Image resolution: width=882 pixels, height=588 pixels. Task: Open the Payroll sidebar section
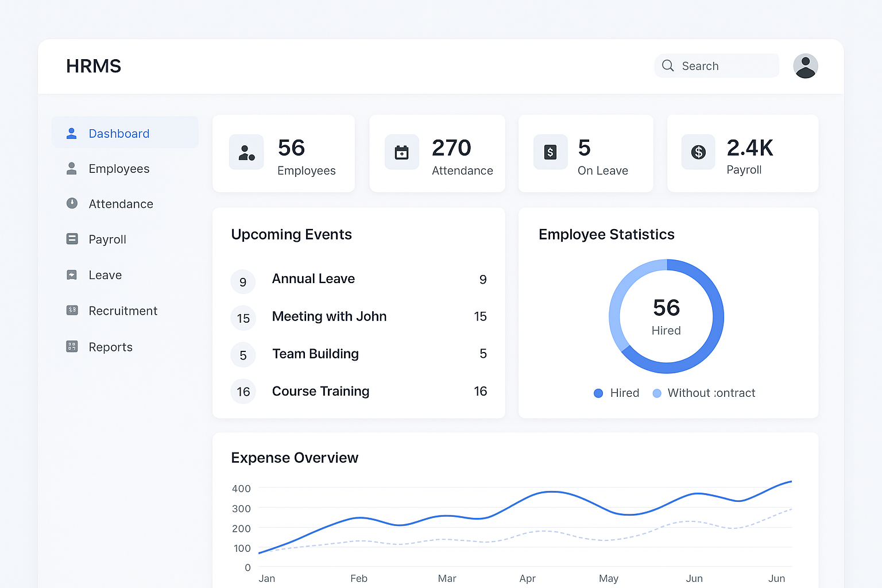coord(107,239)
